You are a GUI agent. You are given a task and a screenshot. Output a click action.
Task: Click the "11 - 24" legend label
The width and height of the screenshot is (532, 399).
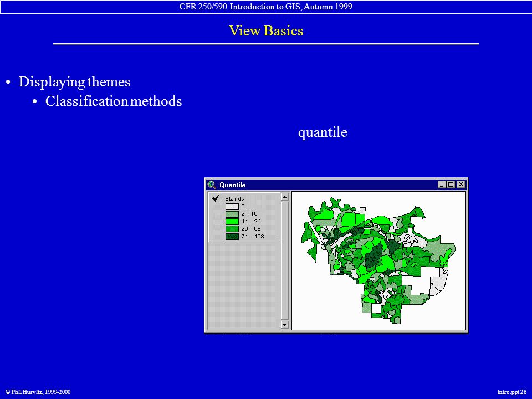[251, 221]
